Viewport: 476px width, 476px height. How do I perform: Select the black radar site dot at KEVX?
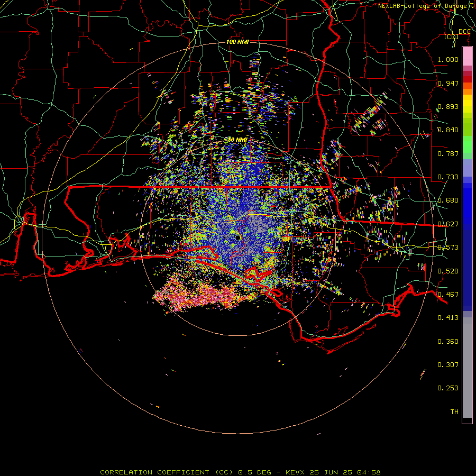237,237
